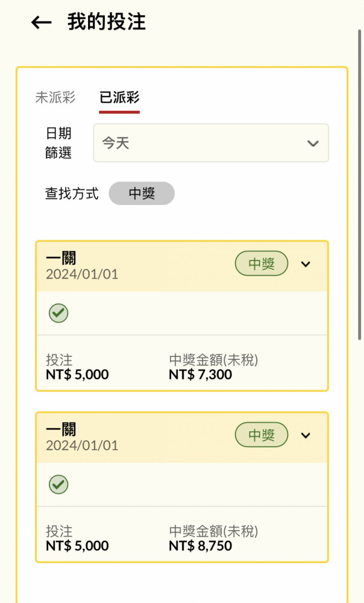Click green checkmark icon in NT$ 7,300 card

coord(58,313)
